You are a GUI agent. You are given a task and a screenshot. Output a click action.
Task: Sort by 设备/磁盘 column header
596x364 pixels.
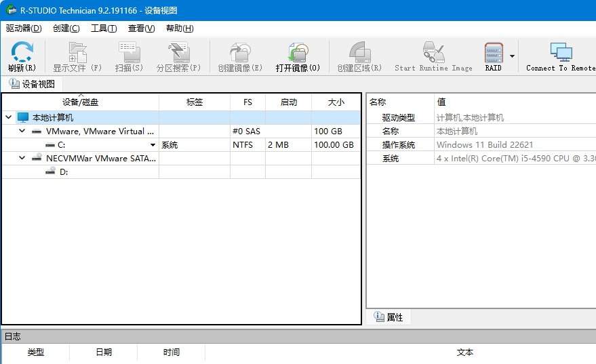click(x=80, y=102)
